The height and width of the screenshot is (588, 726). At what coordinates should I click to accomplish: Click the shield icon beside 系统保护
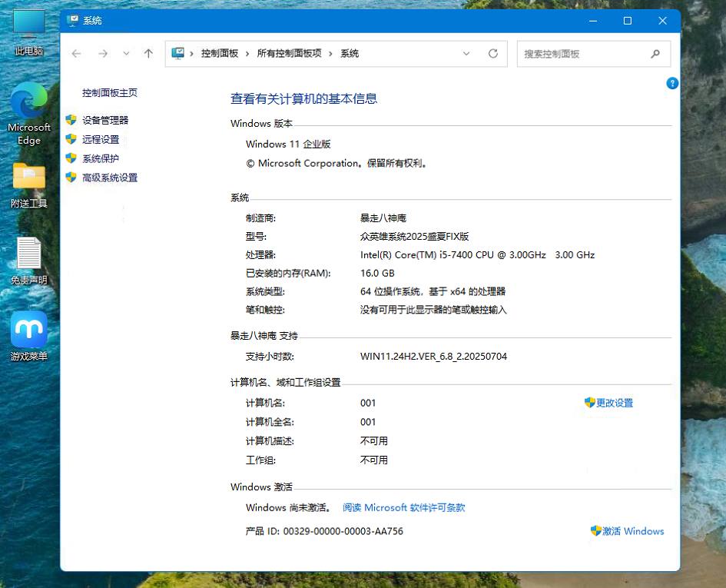pyautogui.click(x=71, y=158)
